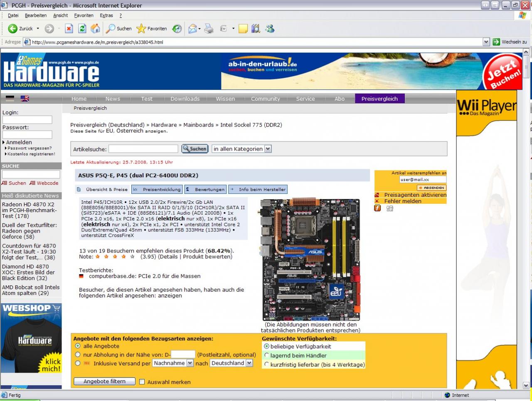Edit the page with the Word icon
Image resolution: width=532 pixels, height=401 pixels.
coord(223,29)
